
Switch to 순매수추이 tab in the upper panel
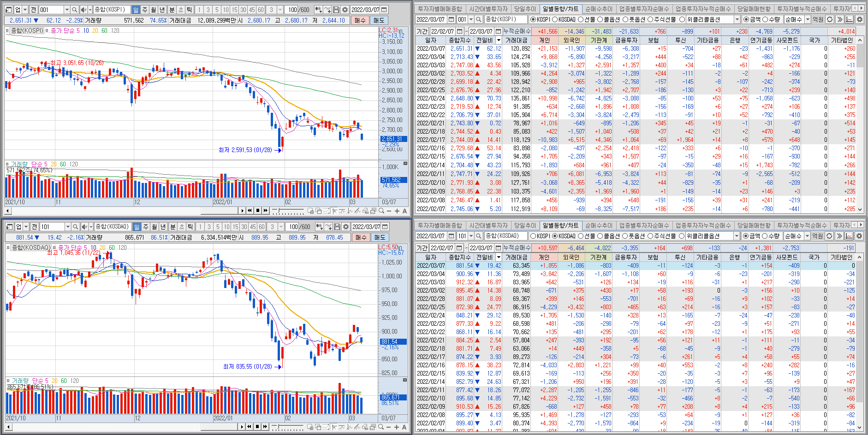(599, 9)
